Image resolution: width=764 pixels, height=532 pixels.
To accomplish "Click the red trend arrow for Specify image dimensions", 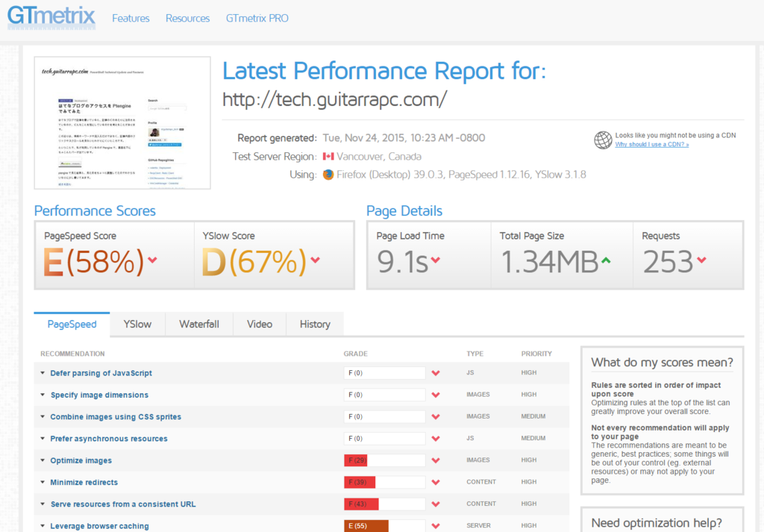I will pos(436,395).
